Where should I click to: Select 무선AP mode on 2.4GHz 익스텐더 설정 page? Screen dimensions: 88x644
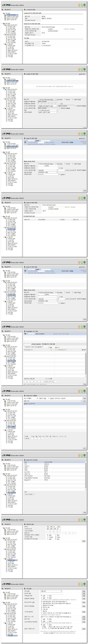(x=65, y=99)
